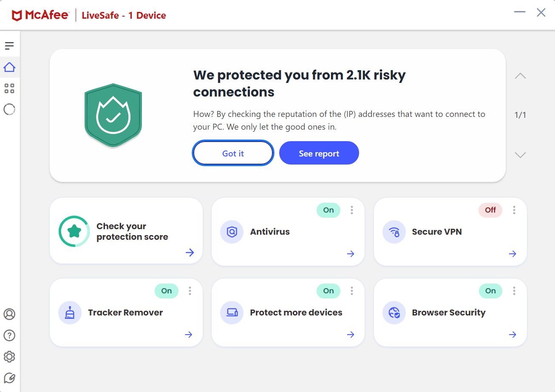Screen dimensions: 555x392
Task: Open the Protect more devices kebab menu
Action: click(x=352, y=291)
